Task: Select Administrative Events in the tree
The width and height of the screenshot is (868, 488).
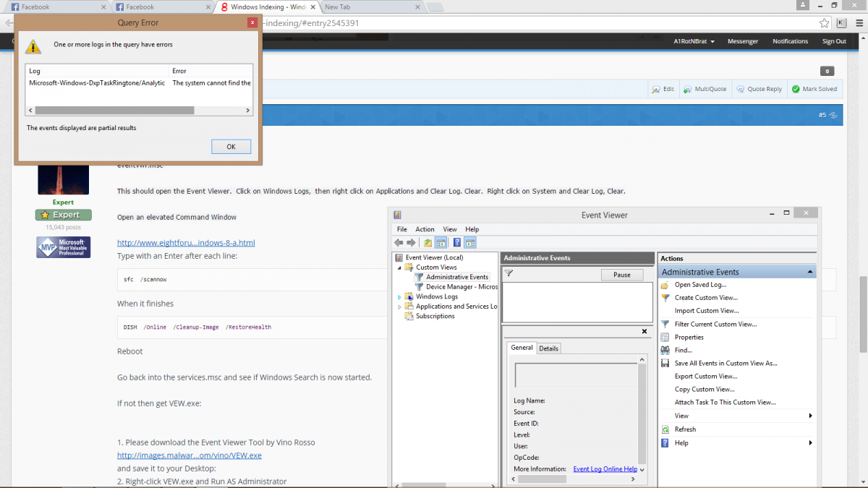Action: pos(457,277)
